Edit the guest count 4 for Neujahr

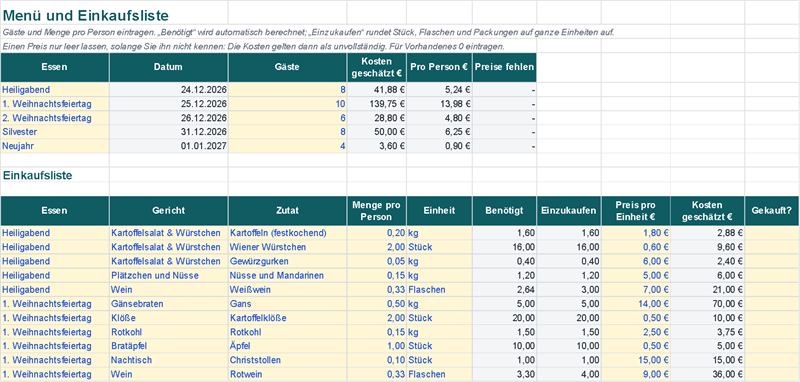click(287, 146)
